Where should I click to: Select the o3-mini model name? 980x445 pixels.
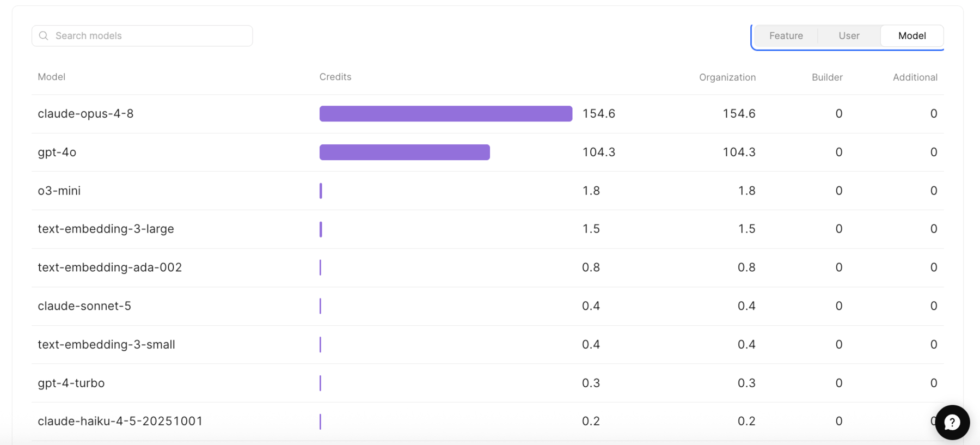(x=59, y=191)
